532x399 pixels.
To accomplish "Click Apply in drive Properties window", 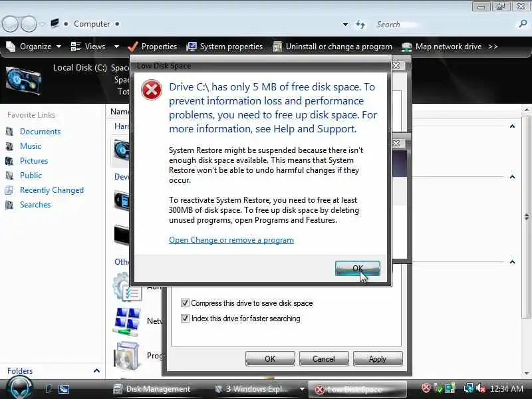I will 378,358.
